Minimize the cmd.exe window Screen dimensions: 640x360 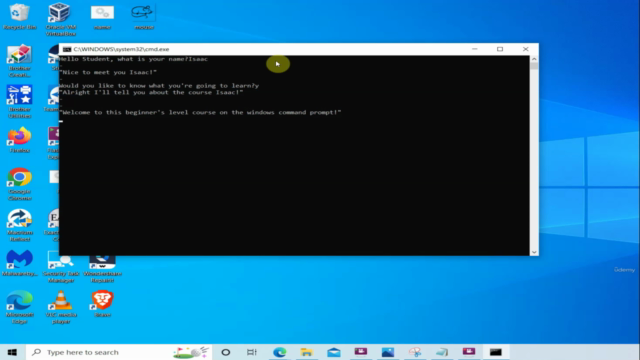coord(474,49)
